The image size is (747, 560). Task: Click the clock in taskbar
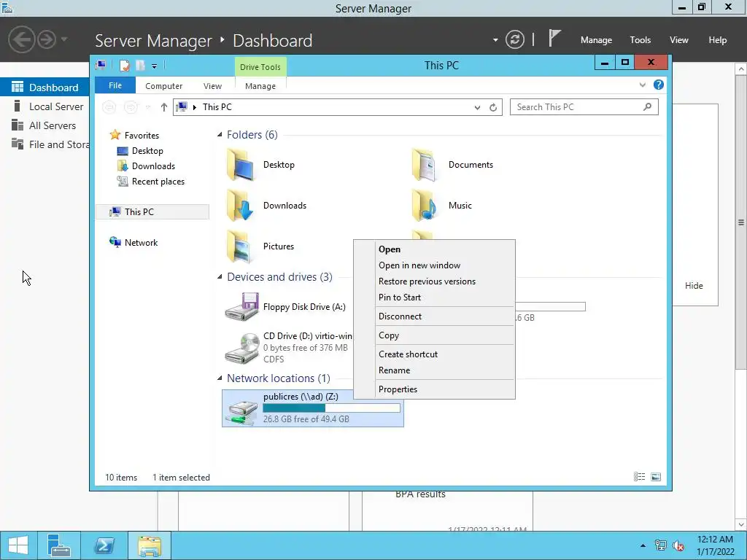[715, 545]
